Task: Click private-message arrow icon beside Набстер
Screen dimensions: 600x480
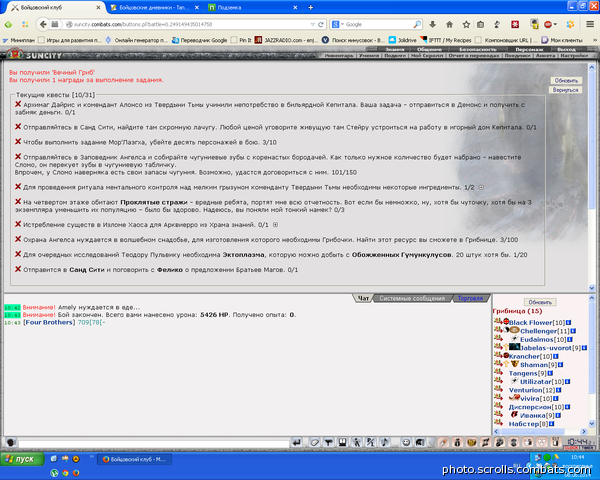Action: (498, 423)
